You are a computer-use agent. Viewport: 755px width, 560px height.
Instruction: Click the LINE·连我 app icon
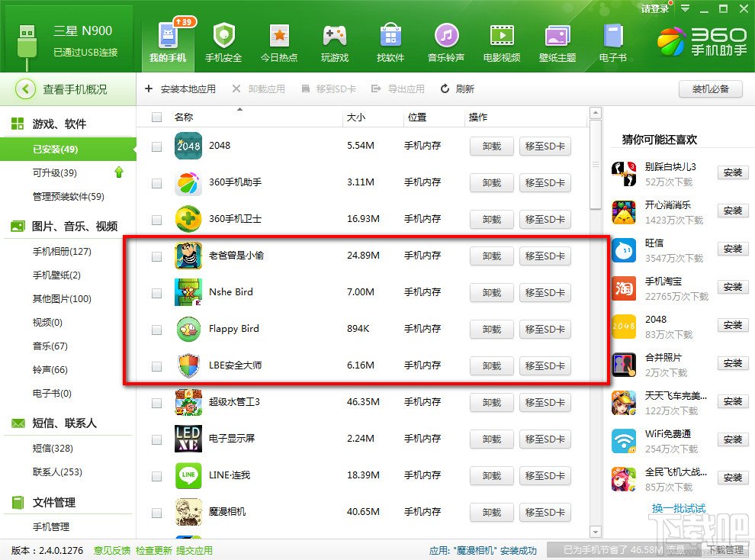188,476
